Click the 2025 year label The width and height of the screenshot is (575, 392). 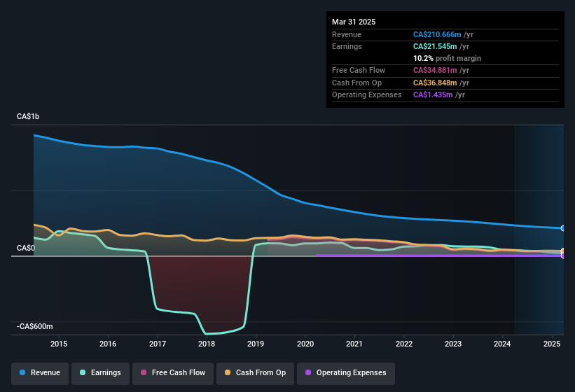tap(551, 344)
